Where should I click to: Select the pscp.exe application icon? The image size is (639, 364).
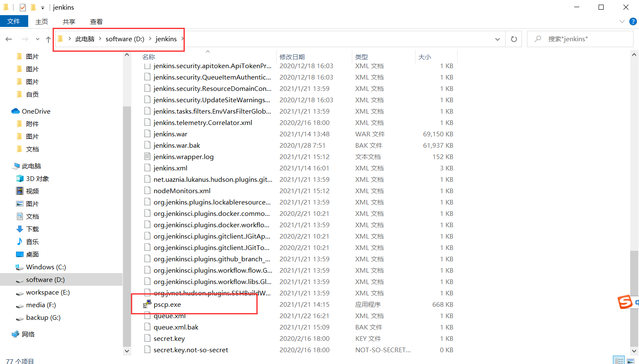(147, 304)
